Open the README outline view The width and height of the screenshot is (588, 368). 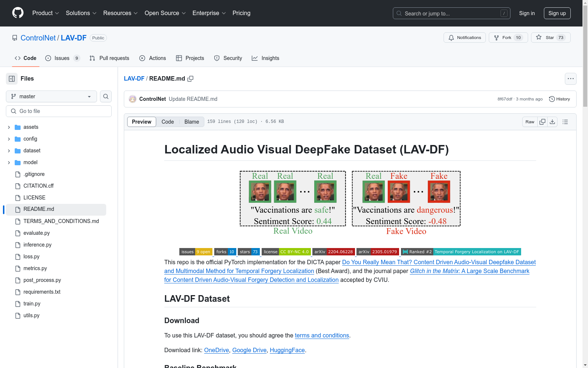coord(565,121)
